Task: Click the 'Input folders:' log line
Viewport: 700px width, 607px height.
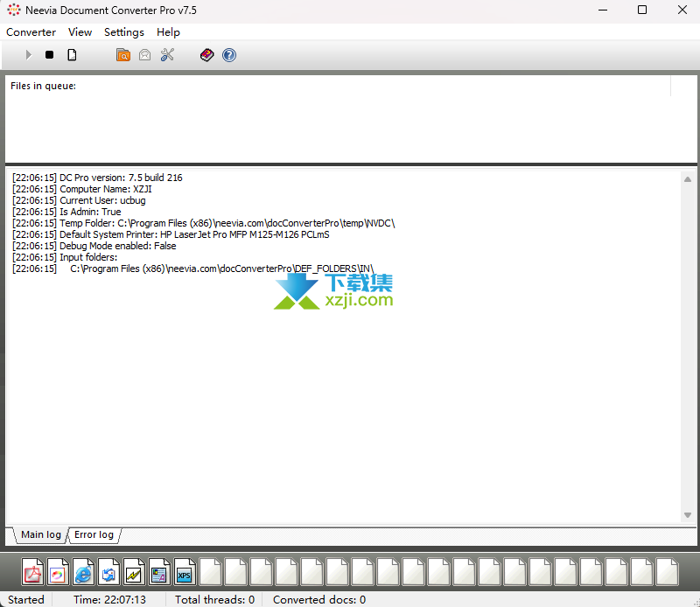Action: click(x=65, y=257)
